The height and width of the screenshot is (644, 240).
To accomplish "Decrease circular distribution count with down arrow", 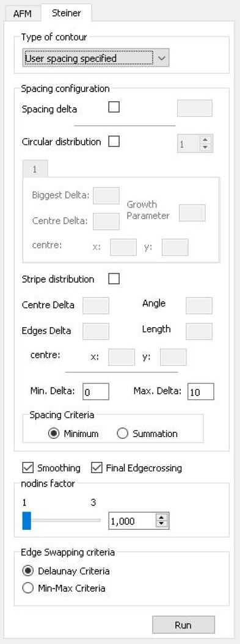I will (205, 148).
